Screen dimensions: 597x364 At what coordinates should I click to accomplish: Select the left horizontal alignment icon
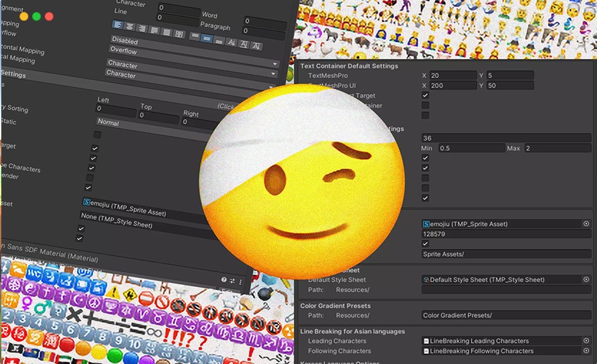pos(118,26)
